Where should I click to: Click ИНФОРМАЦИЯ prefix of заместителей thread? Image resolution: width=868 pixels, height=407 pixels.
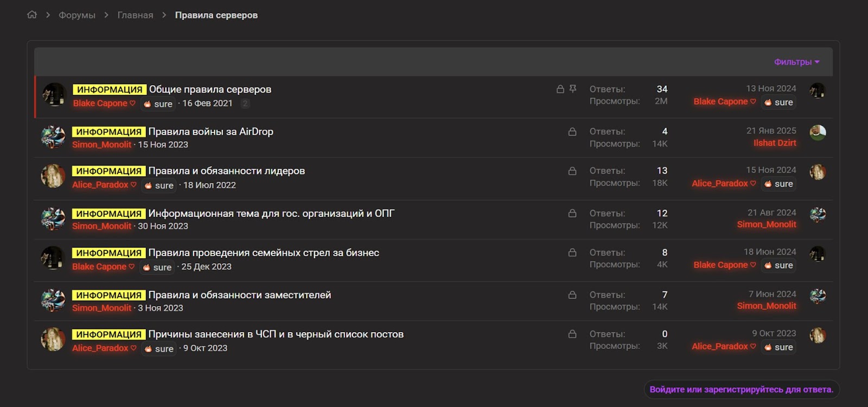109,295
